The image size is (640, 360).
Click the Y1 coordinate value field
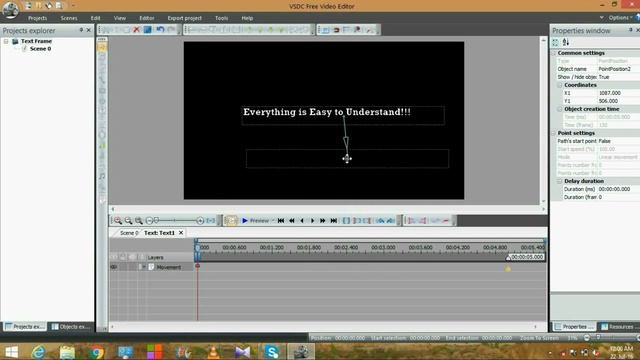[618, 101]
